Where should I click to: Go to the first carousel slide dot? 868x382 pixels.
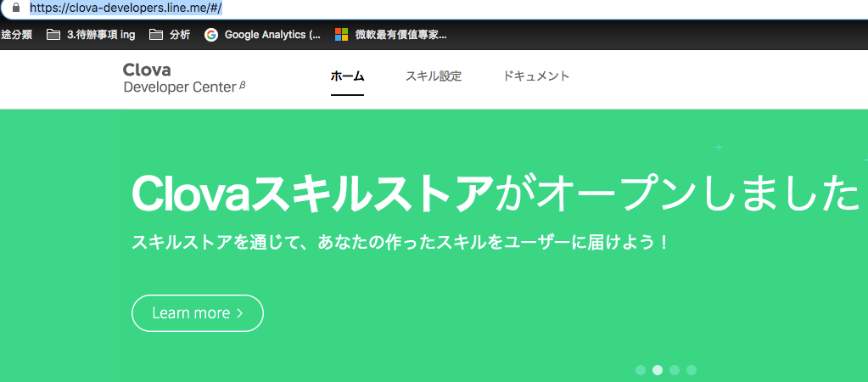[641, 370]
